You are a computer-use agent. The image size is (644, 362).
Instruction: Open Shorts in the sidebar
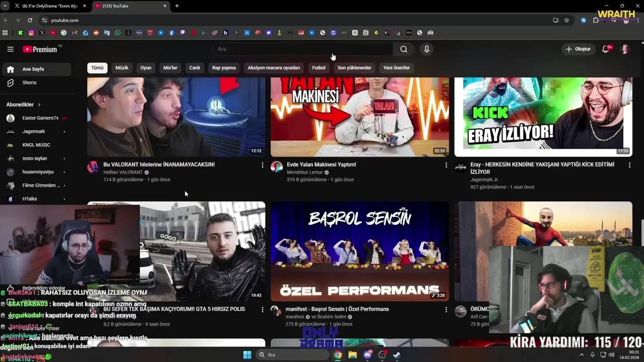click(x=36, y=82)
